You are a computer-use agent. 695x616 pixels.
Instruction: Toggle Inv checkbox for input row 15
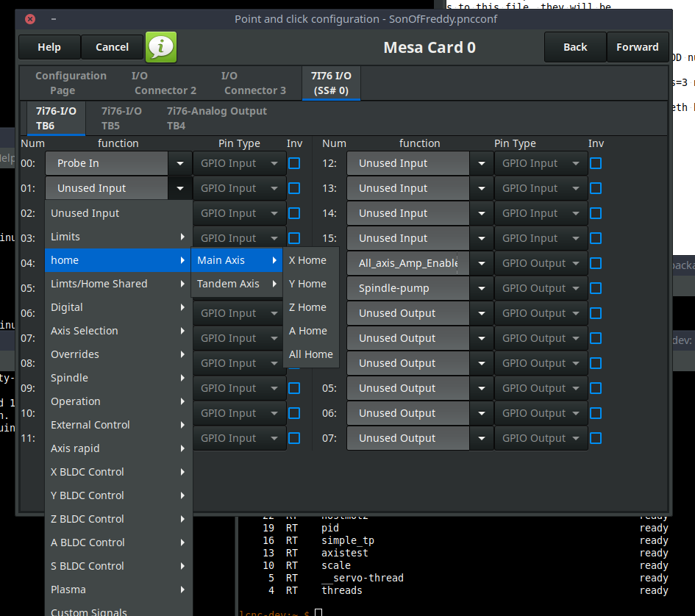tap(596, 238)
